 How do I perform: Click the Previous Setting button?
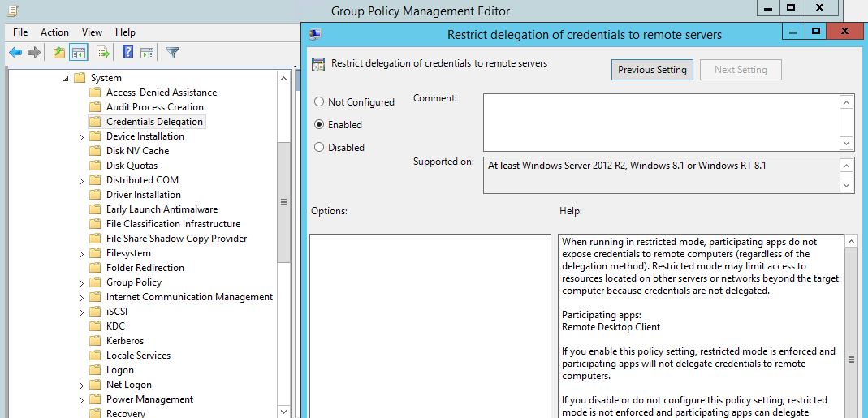pos(652,70)
